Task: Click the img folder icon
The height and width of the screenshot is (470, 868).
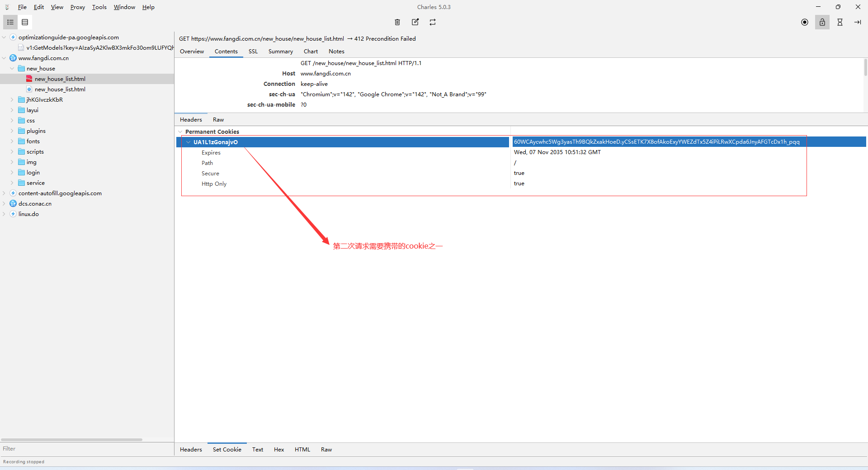Action: coord(21,162)
